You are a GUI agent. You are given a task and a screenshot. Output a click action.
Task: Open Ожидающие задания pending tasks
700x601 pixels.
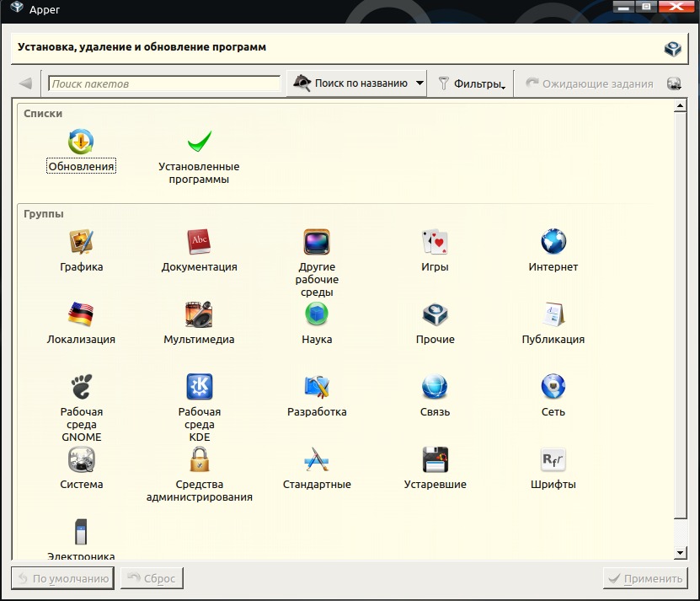point(590,83)
